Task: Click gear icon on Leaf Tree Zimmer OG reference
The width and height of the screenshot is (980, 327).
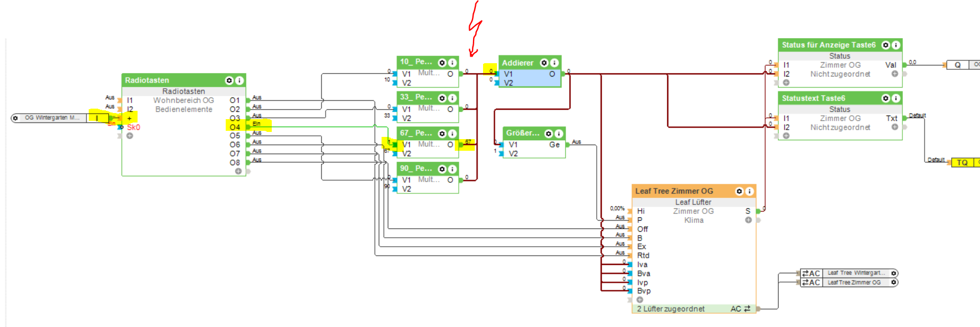Action: coord(893,282)
